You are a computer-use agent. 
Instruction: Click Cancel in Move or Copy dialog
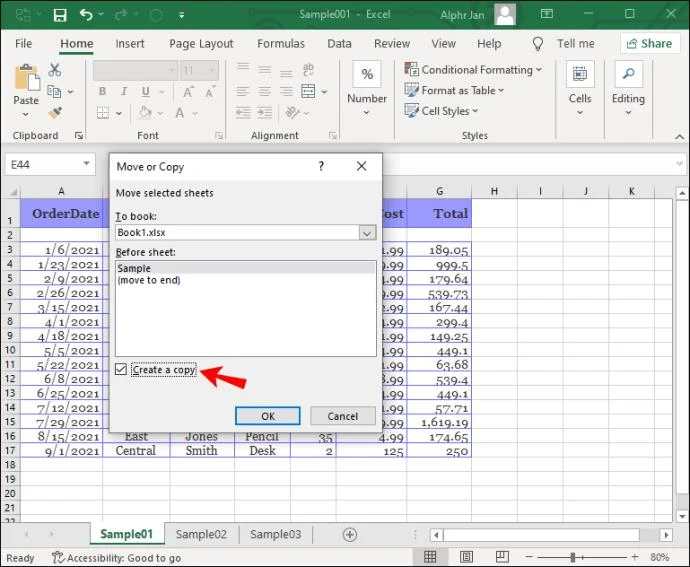coord(343,416)
